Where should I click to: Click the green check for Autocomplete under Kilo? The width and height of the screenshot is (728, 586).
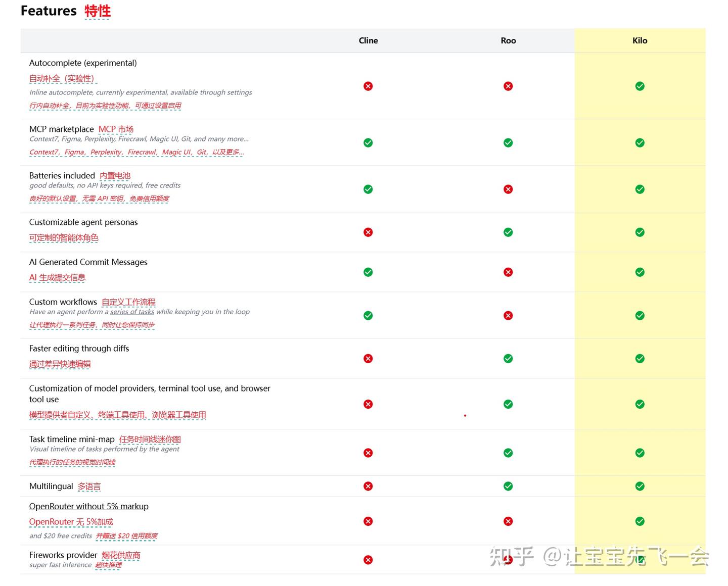pos(640,86)
